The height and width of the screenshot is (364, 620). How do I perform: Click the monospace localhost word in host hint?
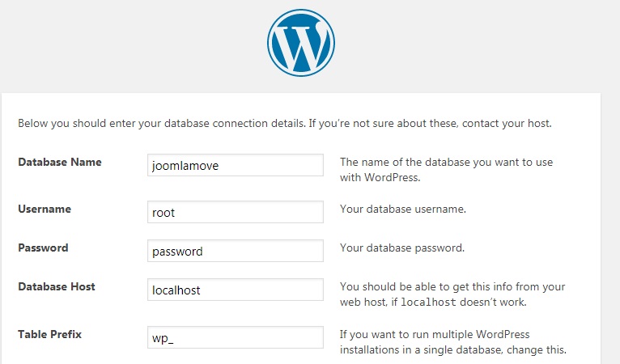pos(429,303)
